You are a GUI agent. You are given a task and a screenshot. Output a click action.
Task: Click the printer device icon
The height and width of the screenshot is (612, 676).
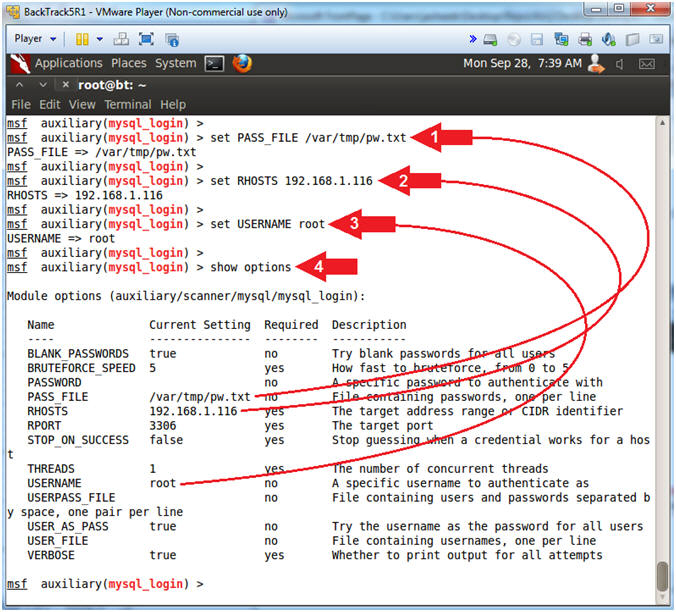[x=585, y=40]
